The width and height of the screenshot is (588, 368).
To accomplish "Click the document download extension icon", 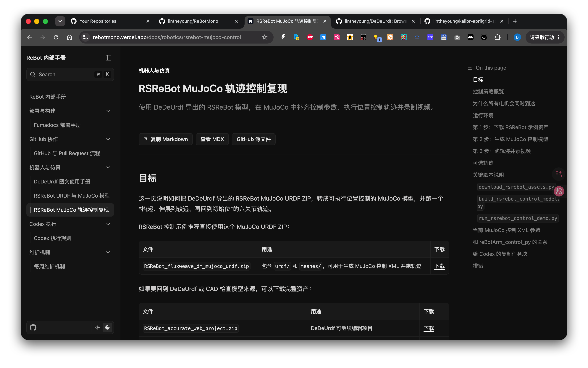I will tap(297, 37).
